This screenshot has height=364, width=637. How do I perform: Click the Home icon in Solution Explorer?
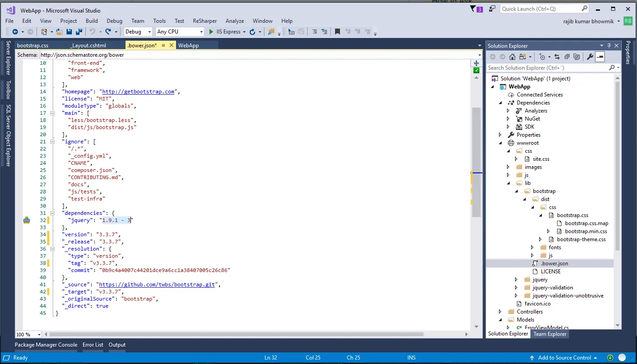coord(512,57)
